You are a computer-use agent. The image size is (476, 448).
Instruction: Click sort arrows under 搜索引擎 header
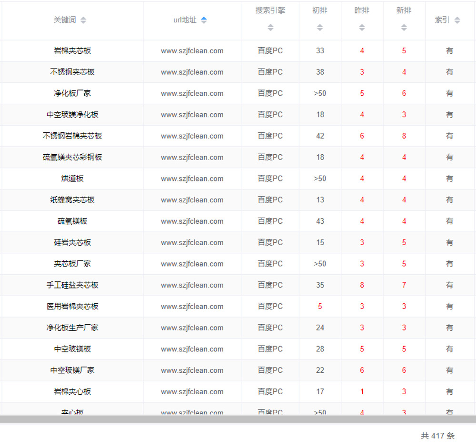pos(270,28)
